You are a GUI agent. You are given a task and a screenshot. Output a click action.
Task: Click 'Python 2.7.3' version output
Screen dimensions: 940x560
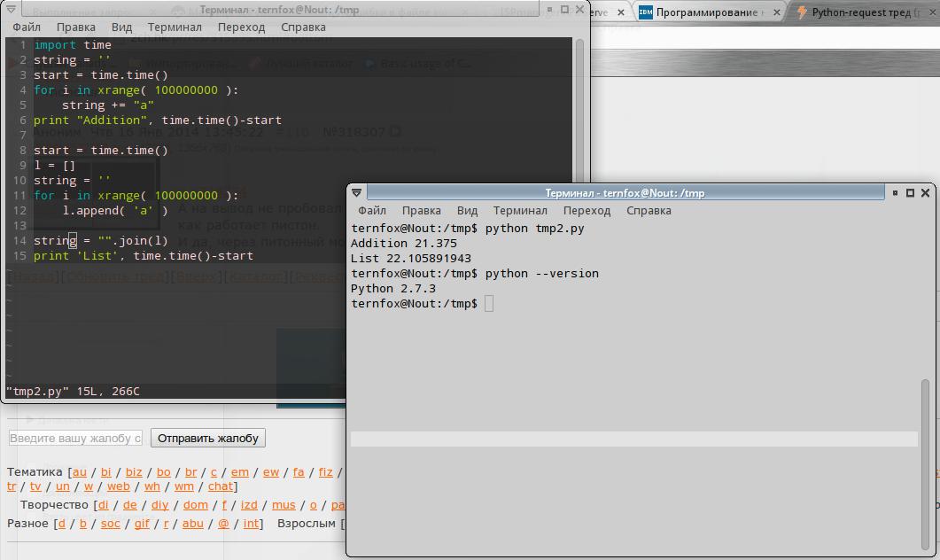pyautogui.click(x=393, y=288)
